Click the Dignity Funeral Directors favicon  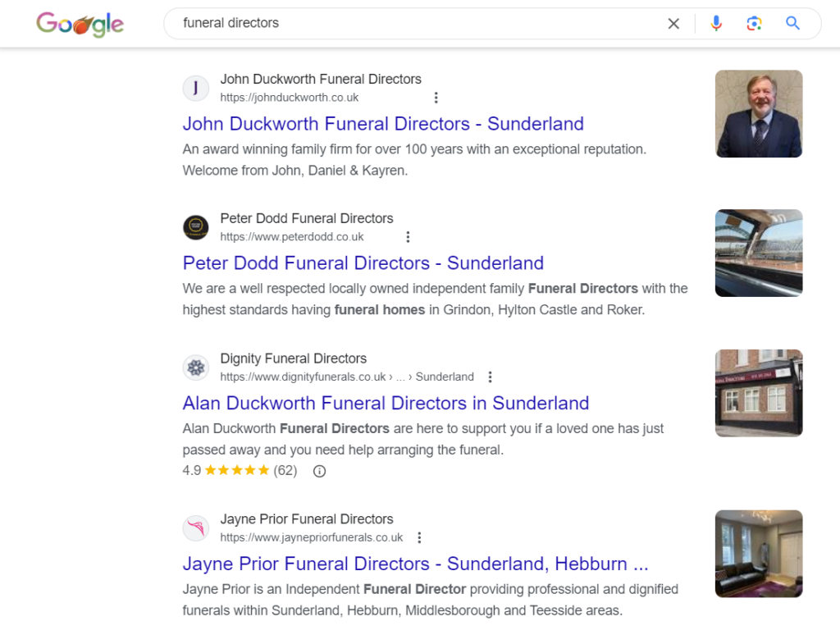pos(196,368)
